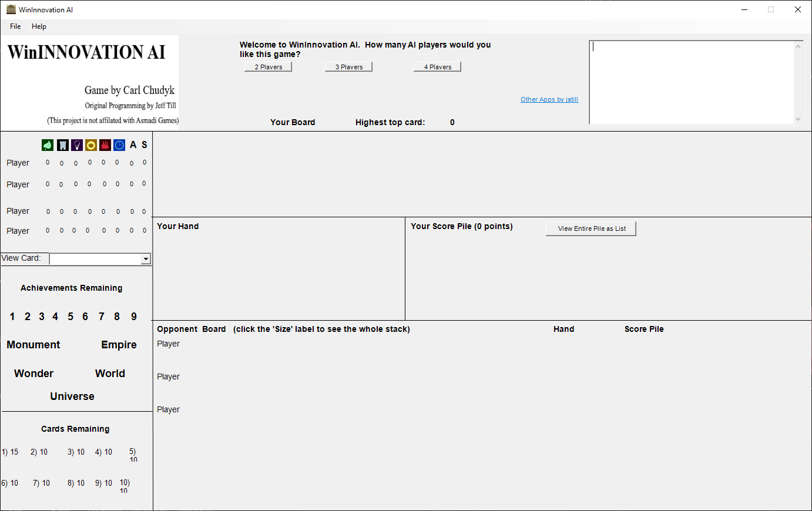Click View Entire Pile as List
Screen dimensions: 812x511
pyautogui.click(x=591, y=228)
